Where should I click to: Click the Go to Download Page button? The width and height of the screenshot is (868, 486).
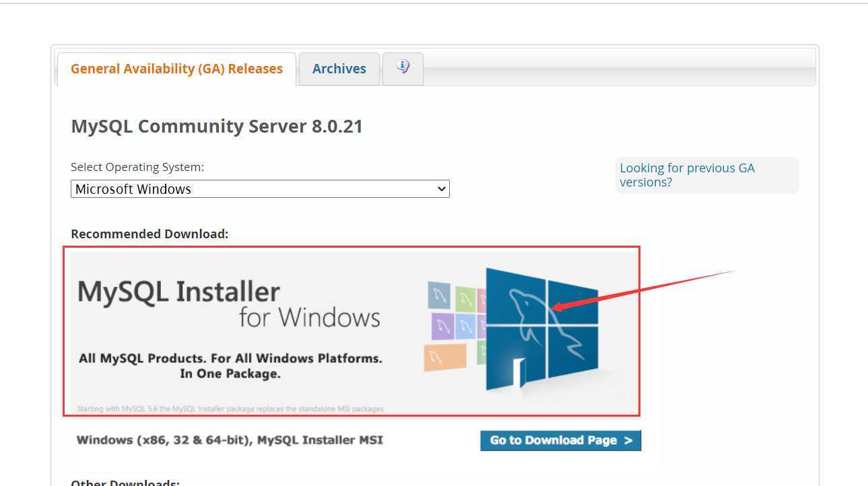point(561,440)
